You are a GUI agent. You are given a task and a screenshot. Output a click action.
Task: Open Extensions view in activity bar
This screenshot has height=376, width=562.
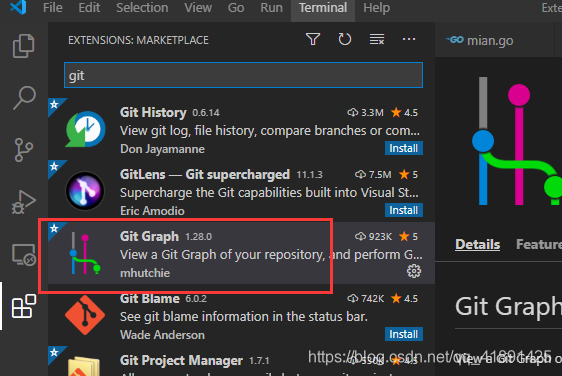point(24,306)
